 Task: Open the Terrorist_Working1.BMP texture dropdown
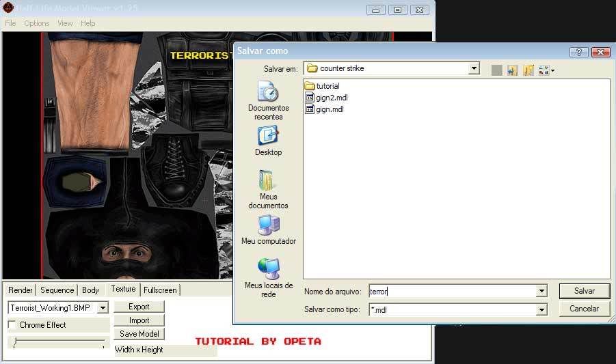point(103,307)
